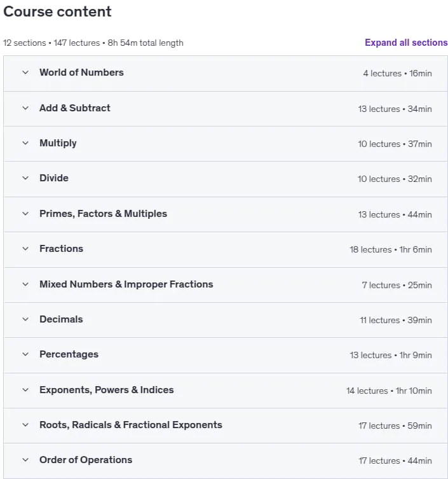Select the Fractions section title
Viewport: 448px width, 479px height.
coord(62,249)
